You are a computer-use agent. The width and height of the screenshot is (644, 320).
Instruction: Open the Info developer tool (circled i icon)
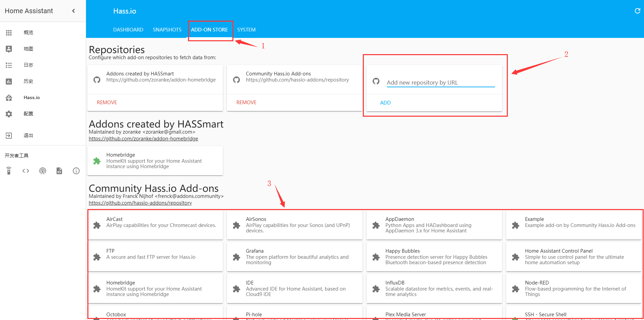click(x=76, y=171)
